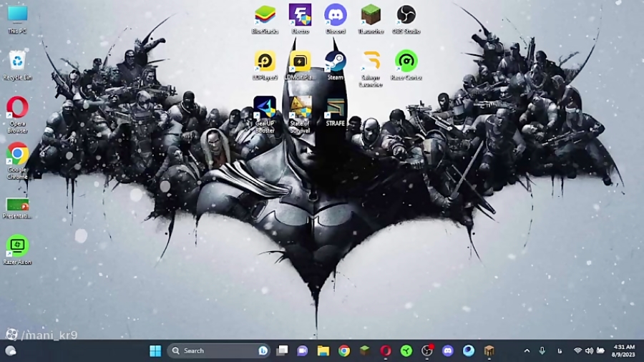Open OBS Studio from the taskbar
644x362 pixels.
point(427,351)
